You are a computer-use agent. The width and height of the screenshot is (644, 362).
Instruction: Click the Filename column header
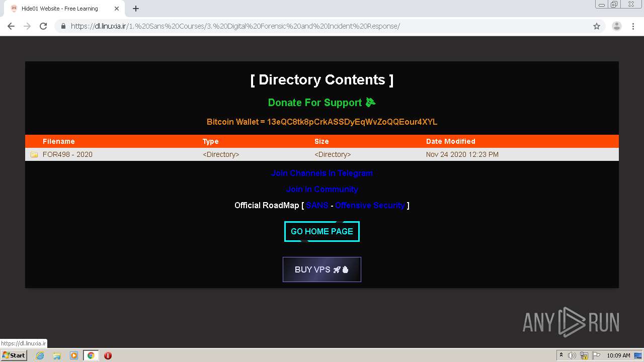coord(59,141)
